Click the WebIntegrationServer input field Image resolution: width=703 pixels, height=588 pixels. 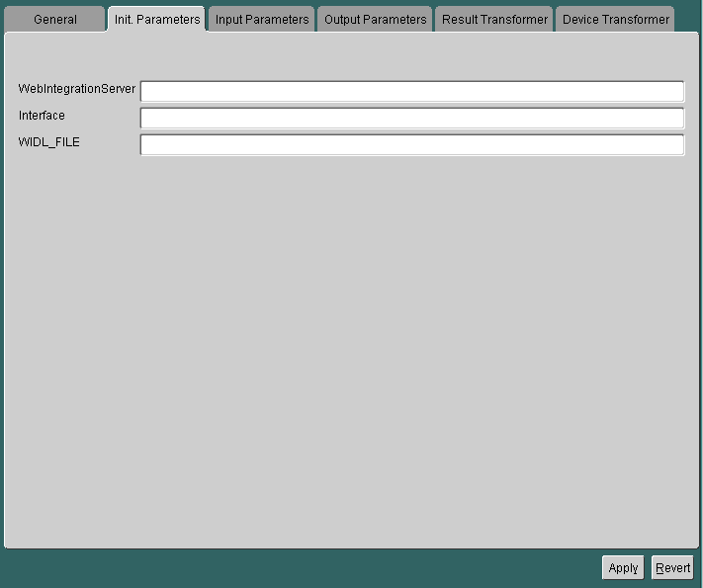click(412, 92)
